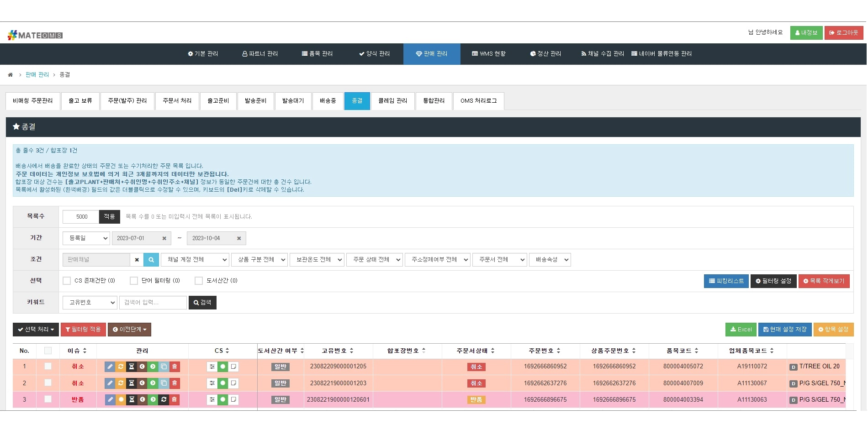868x435 pixels.
Task: Click the hourglass icon in row 1
Action: [132, 367]
